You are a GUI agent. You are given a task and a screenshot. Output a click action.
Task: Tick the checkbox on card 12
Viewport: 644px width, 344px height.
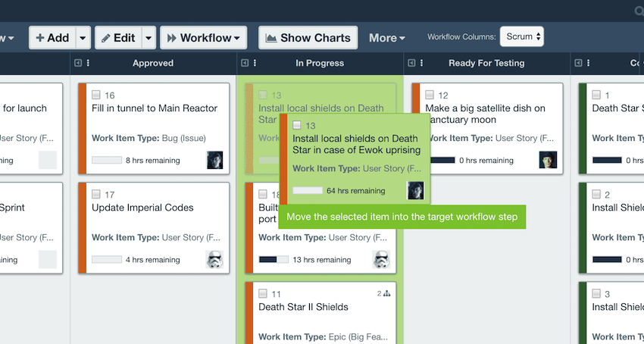pos(430,95)
